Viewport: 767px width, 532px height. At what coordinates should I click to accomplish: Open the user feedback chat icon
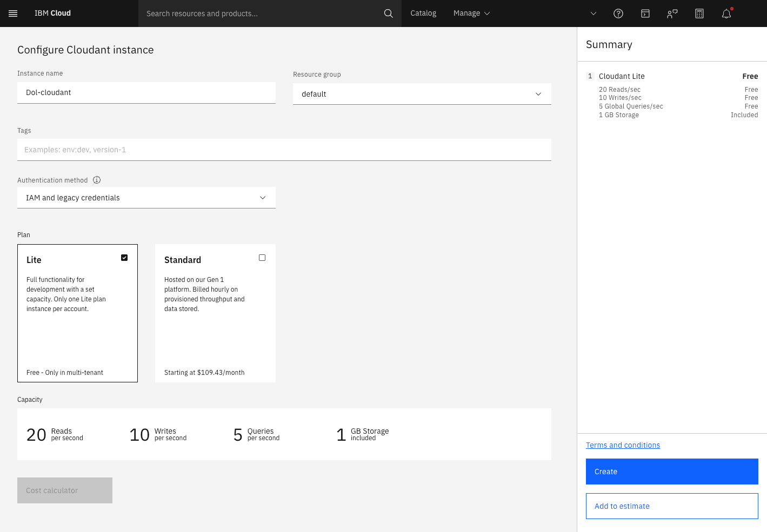[x=672, y=14]
